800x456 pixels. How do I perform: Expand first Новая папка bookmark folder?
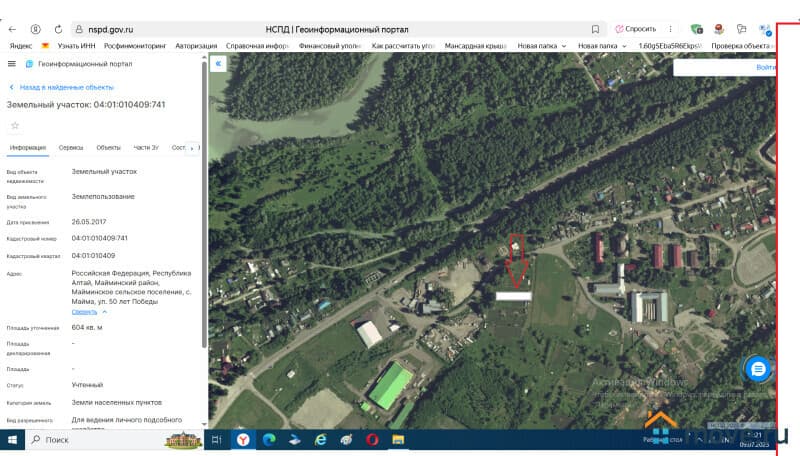[x=542, y=46]
